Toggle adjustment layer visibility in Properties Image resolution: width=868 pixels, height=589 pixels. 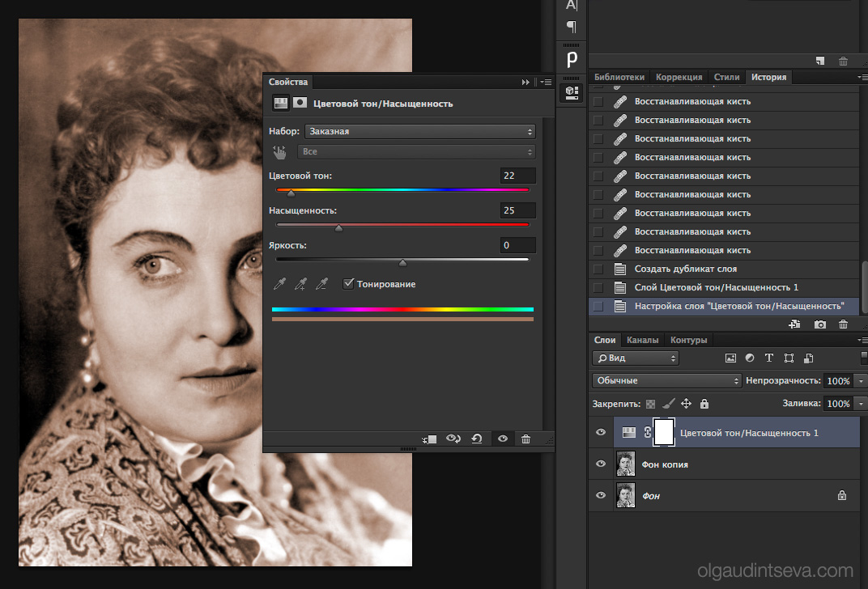(503, 439)
